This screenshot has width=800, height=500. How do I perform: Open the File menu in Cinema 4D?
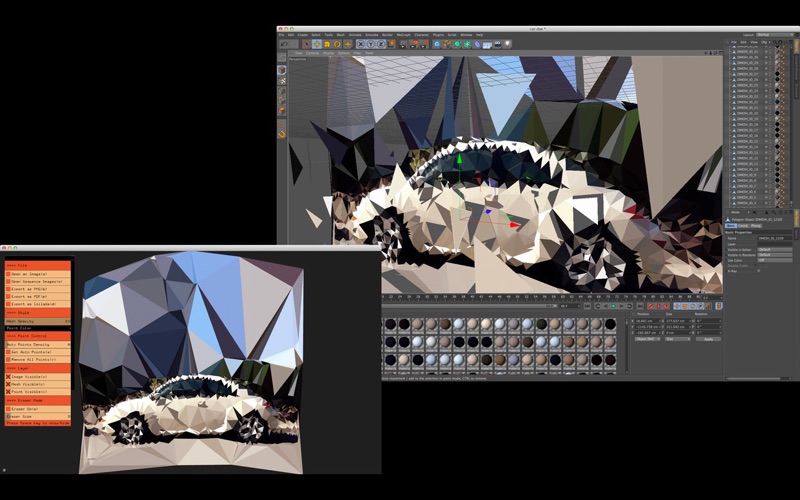[281, 35]
